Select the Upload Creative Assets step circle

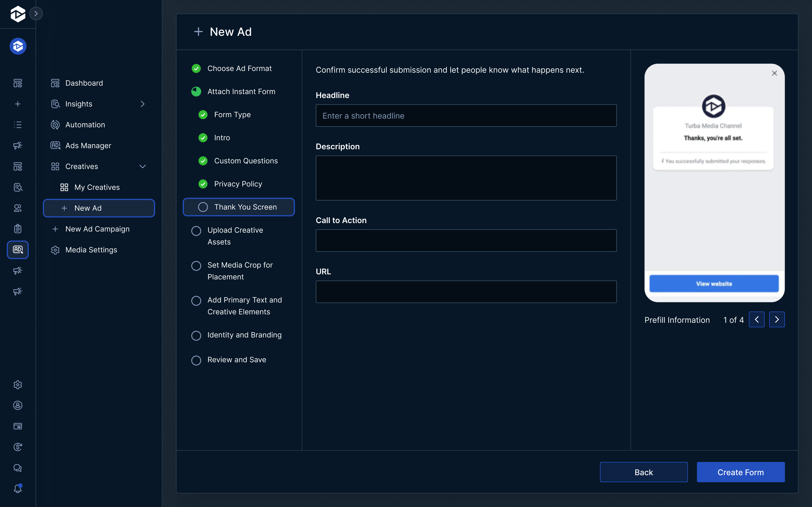click(x=196, y=231)
